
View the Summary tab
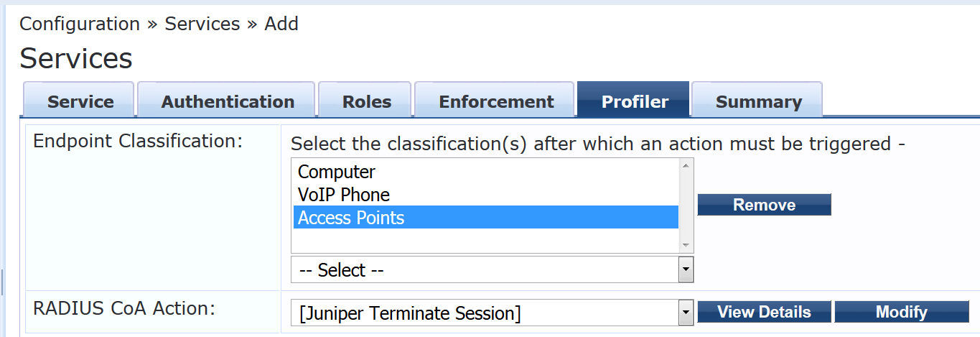[x=758, y=101]
